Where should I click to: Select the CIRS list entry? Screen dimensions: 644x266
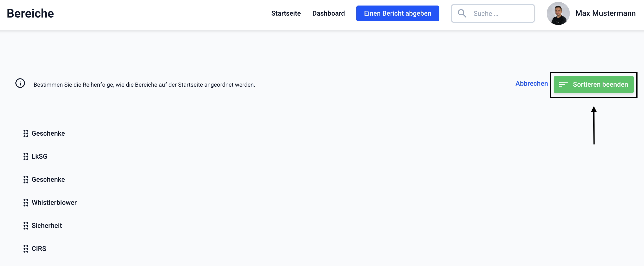(x=39, y=248)
